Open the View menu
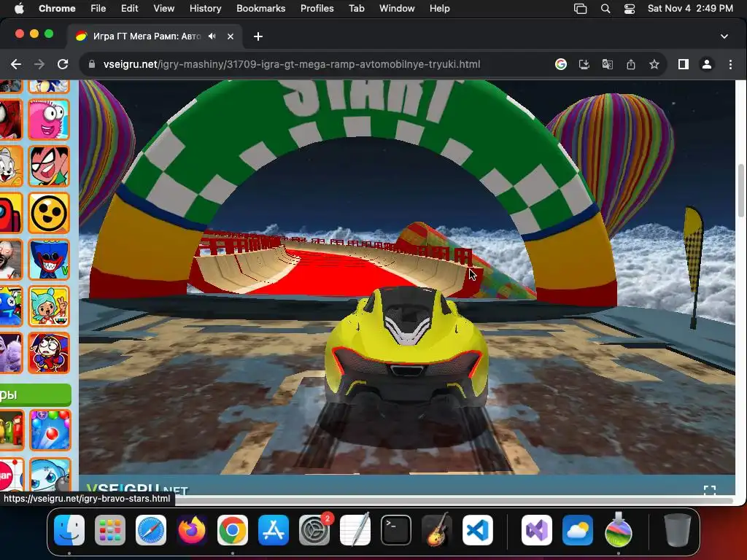The width and height of the screenshot is (747, 560). [164, 9]
